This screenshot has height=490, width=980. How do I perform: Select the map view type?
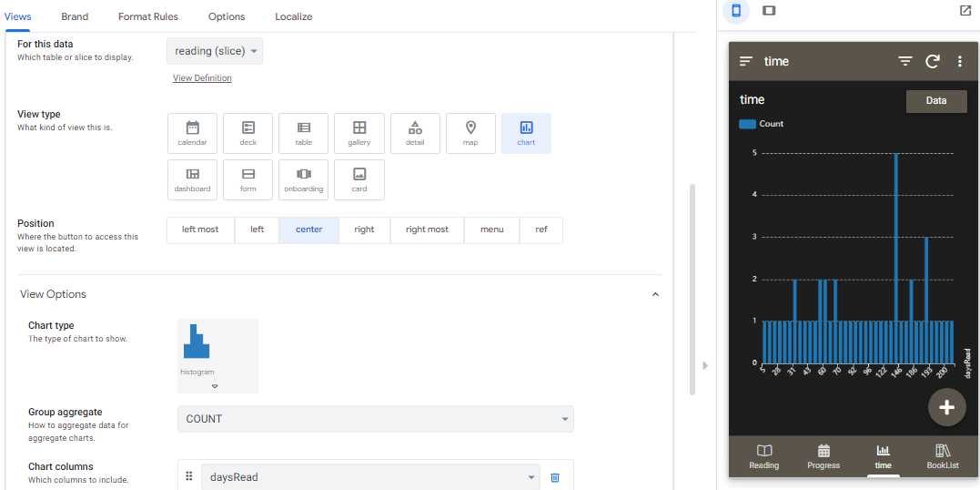point(470,133)
